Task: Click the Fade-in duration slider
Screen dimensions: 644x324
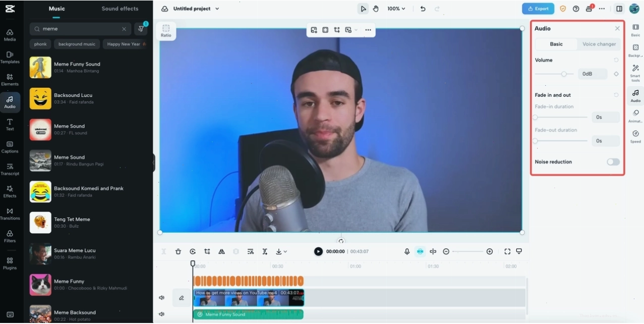Action: 561,117
